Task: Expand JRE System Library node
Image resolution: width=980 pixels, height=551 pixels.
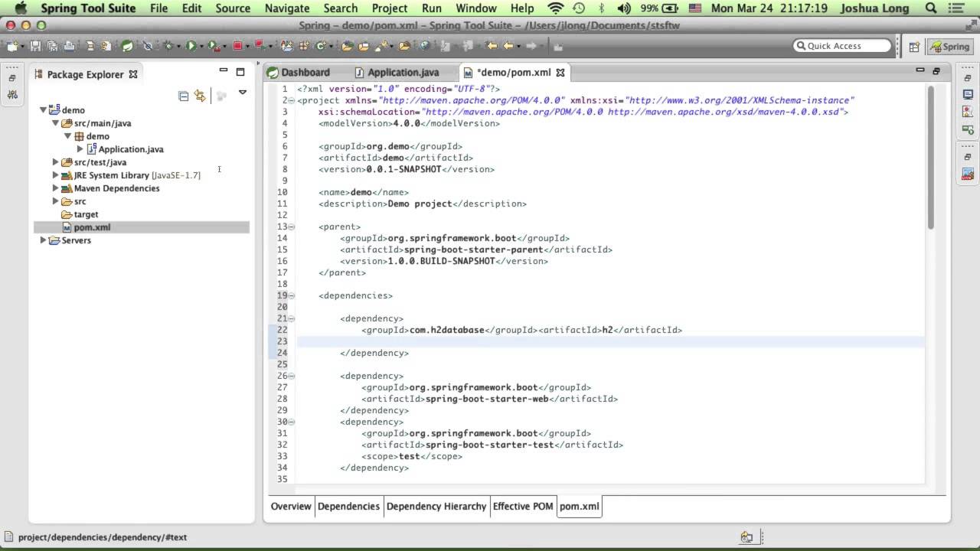Action: tap(56, 175)
